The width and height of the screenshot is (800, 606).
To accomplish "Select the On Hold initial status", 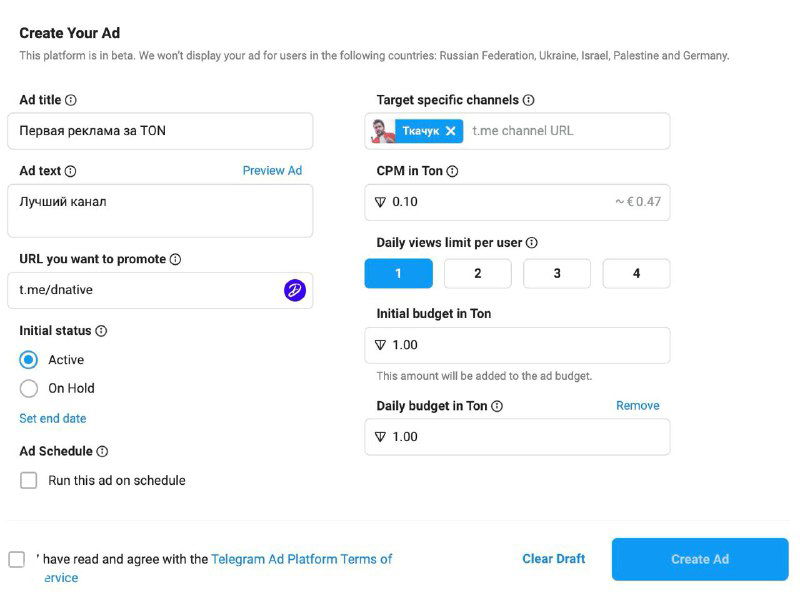I will coord(30,388).
